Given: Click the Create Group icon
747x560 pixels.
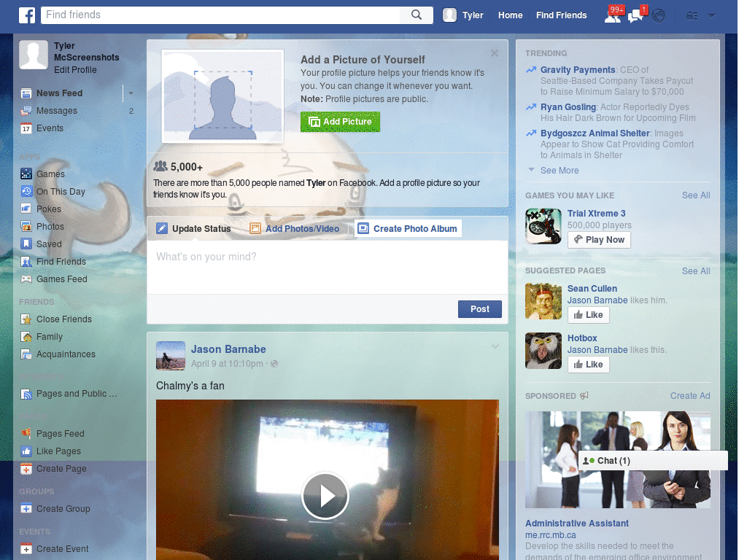Looking at the screenshot, I should click(26, 508).
